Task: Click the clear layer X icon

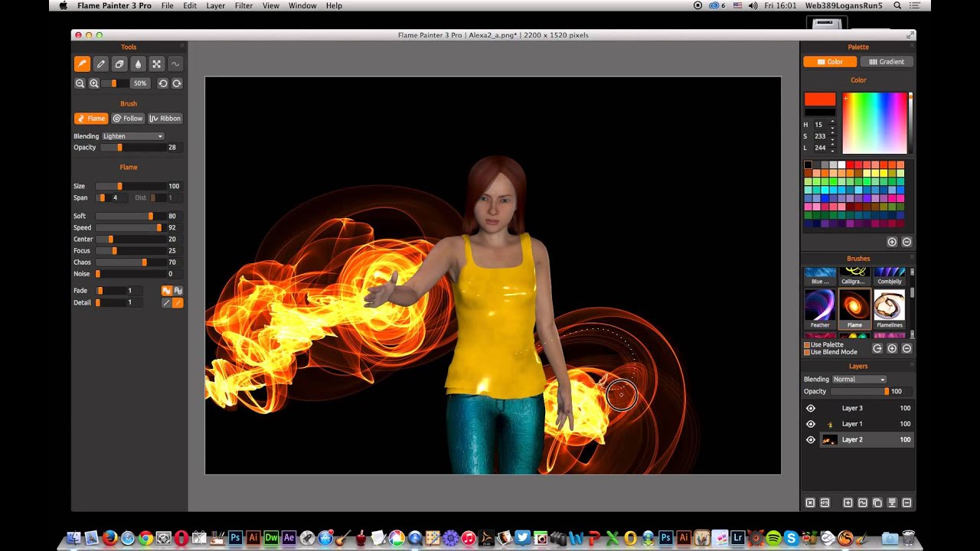Action: point(810,503)
